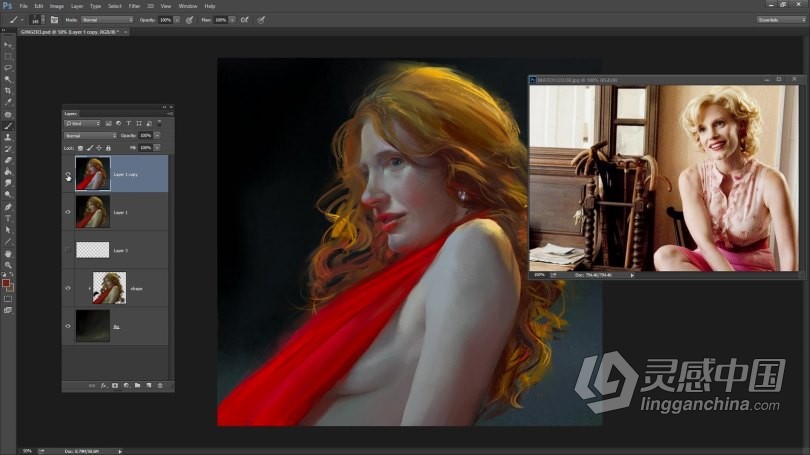The width and height of the screenshot is (810, 455).
Task: Create new layer icon
Action: pyautogui.click(x=149, y=385)
